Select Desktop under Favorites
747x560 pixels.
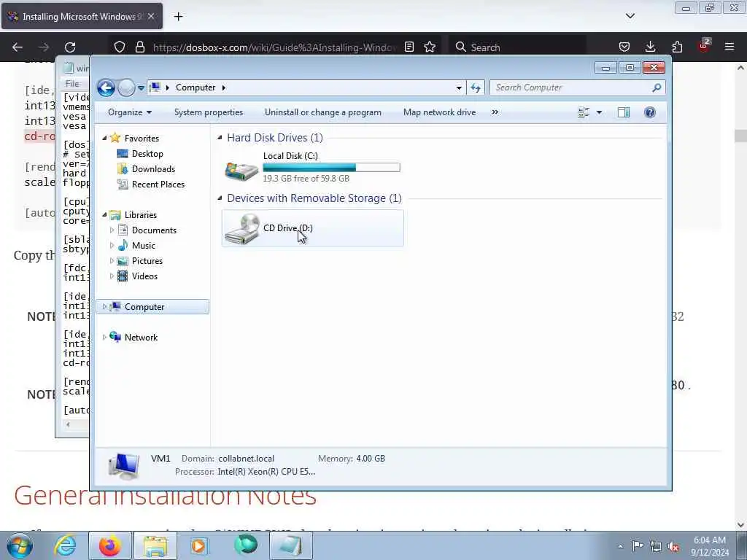click(x=147, y=154)
